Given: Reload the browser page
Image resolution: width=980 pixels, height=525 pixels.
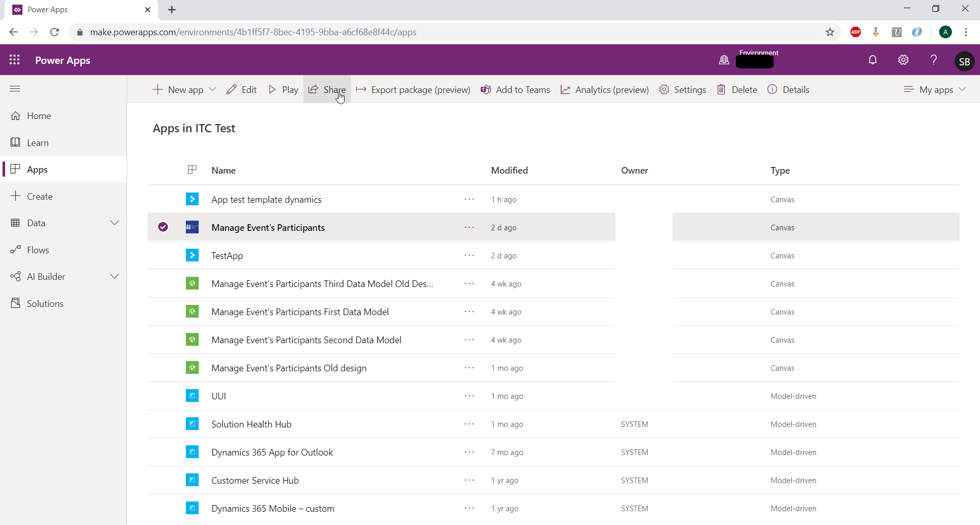Looking at the screenshot, I should (x=55, y=32).
